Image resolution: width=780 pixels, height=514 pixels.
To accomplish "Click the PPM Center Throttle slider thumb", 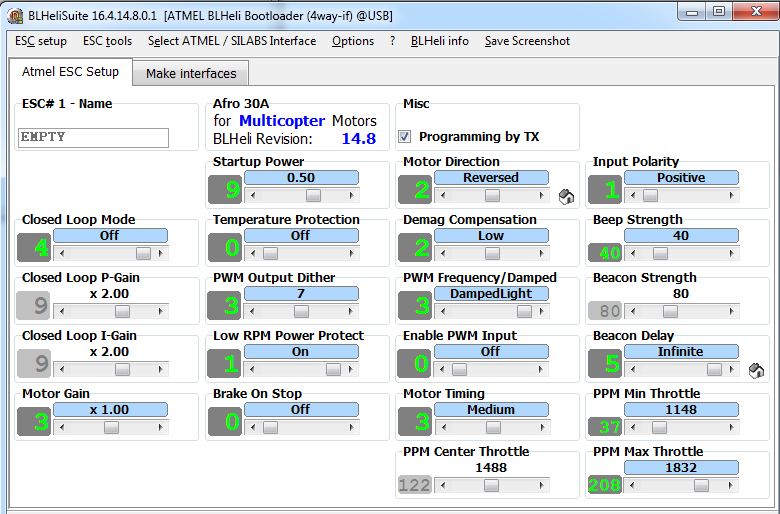I will [x=491, y=485].
